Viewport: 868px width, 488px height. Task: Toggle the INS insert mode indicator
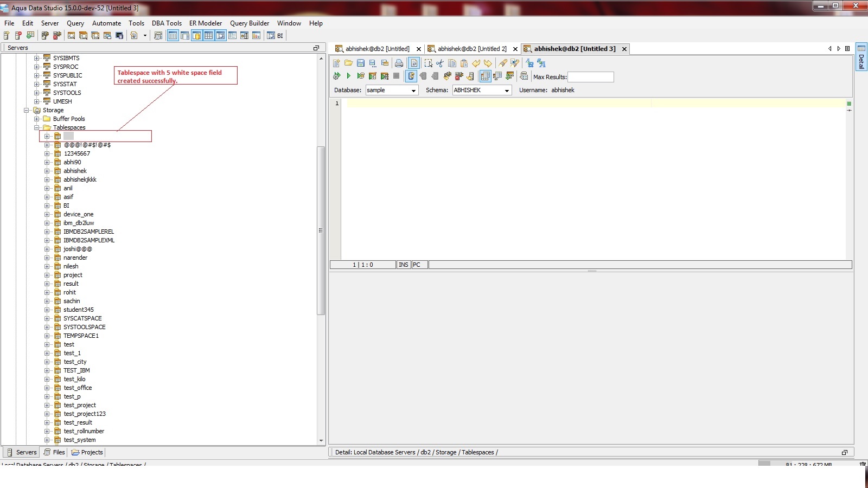click(x=404, y=265)
